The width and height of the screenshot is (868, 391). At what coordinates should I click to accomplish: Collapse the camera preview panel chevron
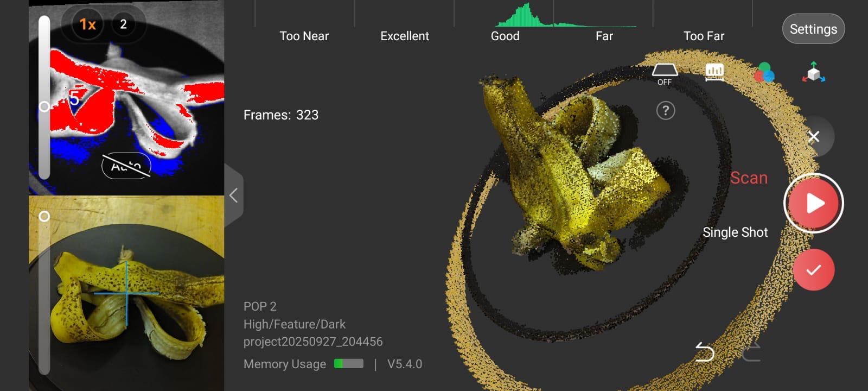234,195
